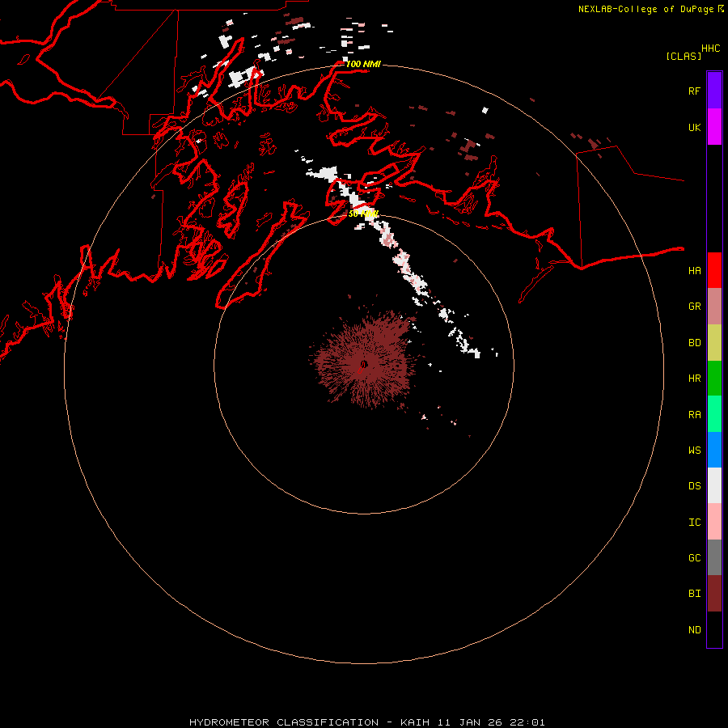Click the BD legend label
Viewport: 728px width, 728px height.
(x=694, y=343)
